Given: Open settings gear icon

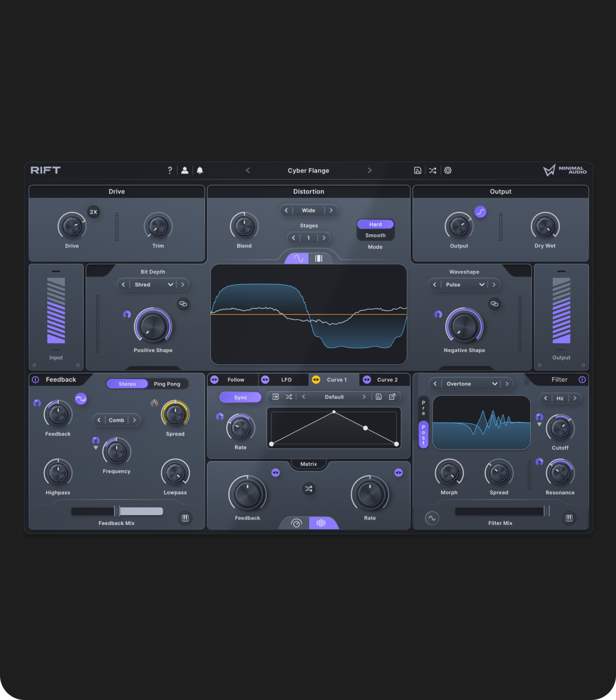Looking at the screenshot, I should (x=448, y=170).
